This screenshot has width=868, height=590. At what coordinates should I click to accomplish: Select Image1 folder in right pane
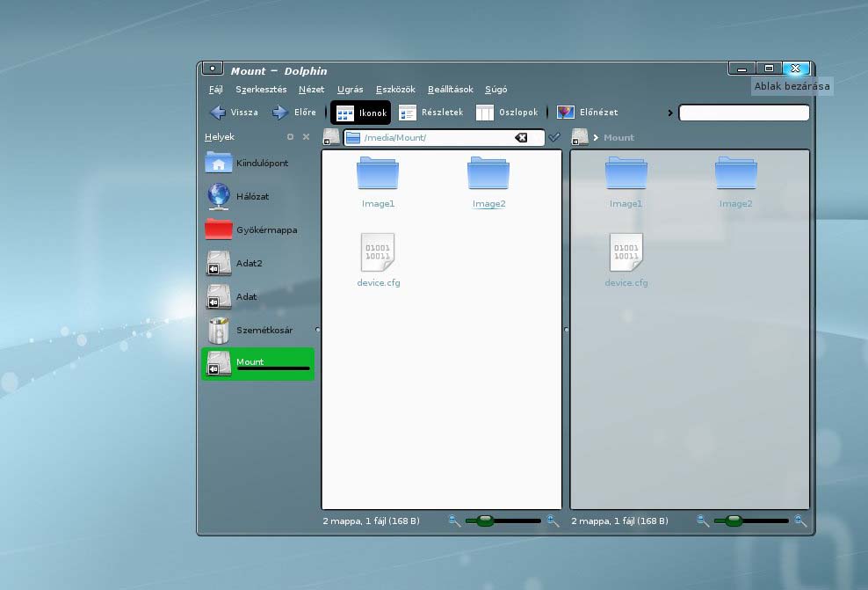(626, 182)
